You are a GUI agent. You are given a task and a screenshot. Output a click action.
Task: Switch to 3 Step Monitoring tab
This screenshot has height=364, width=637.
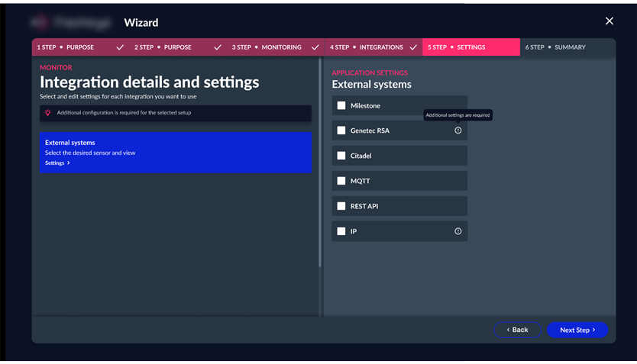click(x=267, y=47)
